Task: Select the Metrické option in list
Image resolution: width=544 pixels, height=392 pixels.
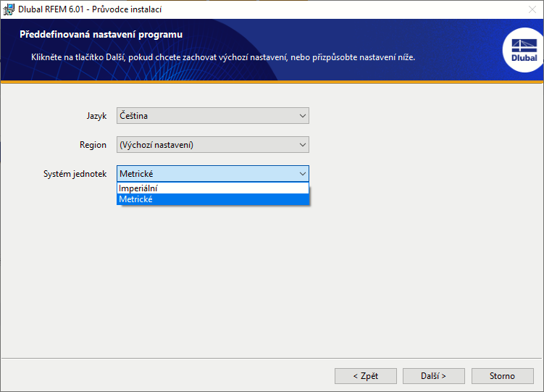Action: point(213,199)
